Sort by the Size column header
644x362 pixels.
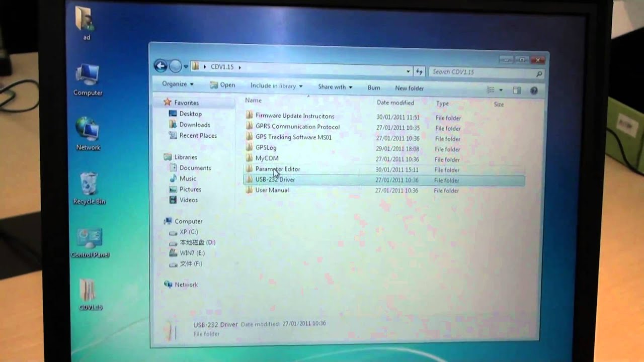499,105
